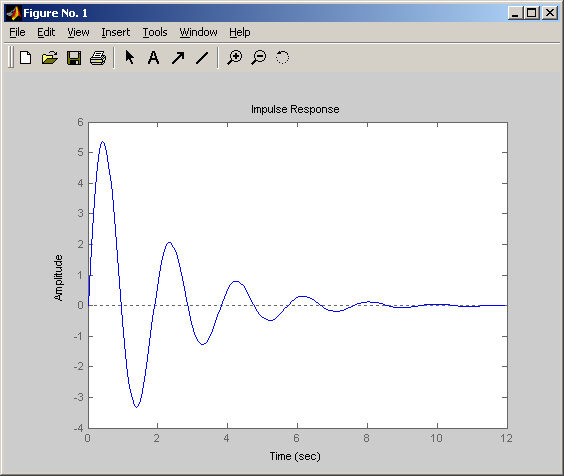Viewport: 564px width, 476px height.
Task: Activate the Zoom Out magnifier tool
Action: 259,58
